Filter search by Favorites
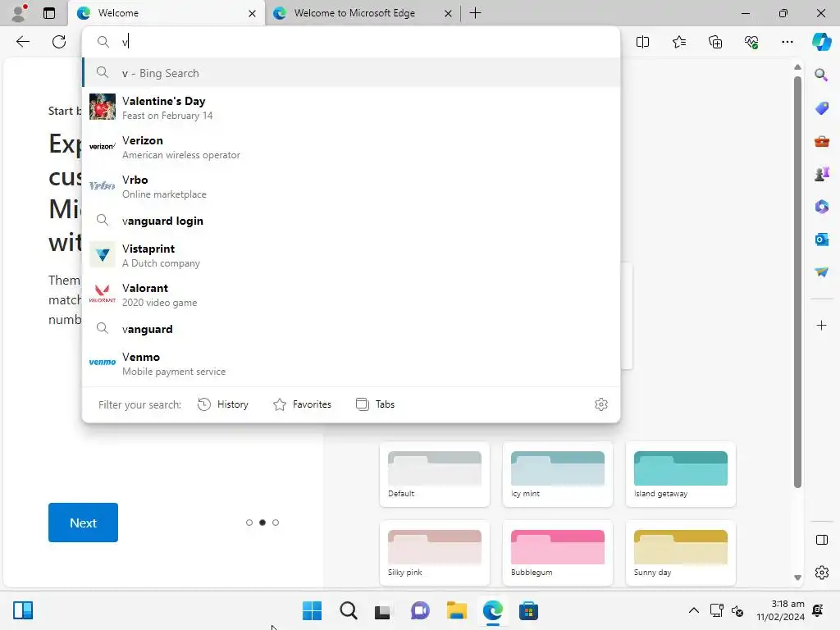 click(302, 404)
